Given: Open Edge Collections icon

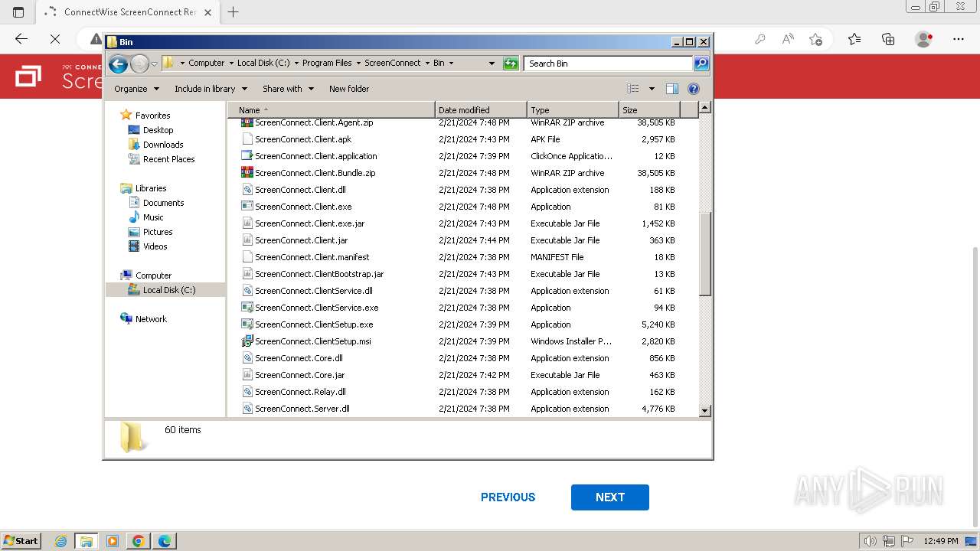Looking at the screenshot, I should [888, 39].
